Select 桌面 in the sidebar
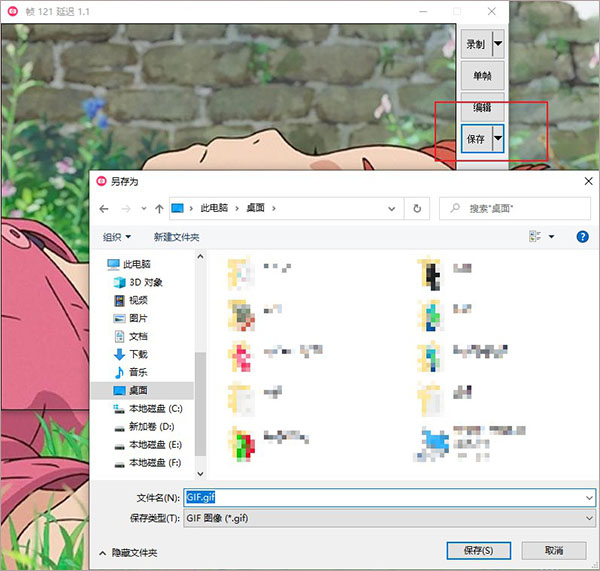The image size is (600, 571). pyautogui.click(x=142, y=390)
